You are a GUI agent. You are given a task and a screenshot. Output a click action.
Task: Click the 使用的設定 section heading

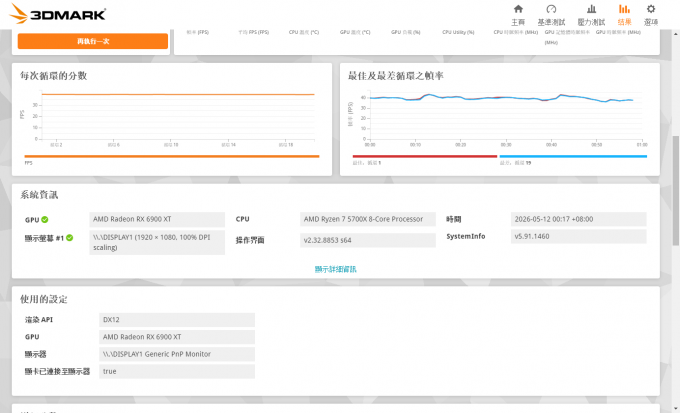coord(44,299)
